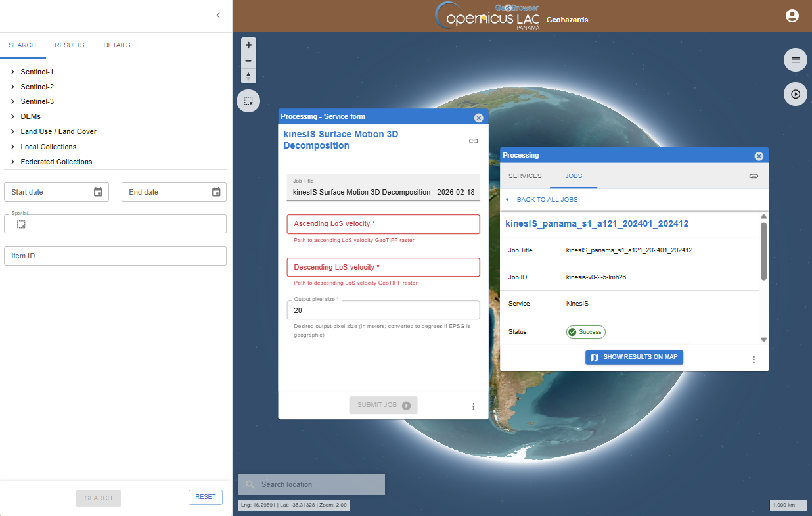This screenshot has width=812, height=516.
Task: Reset map north with compass button
Action: [x=248, y=76]
